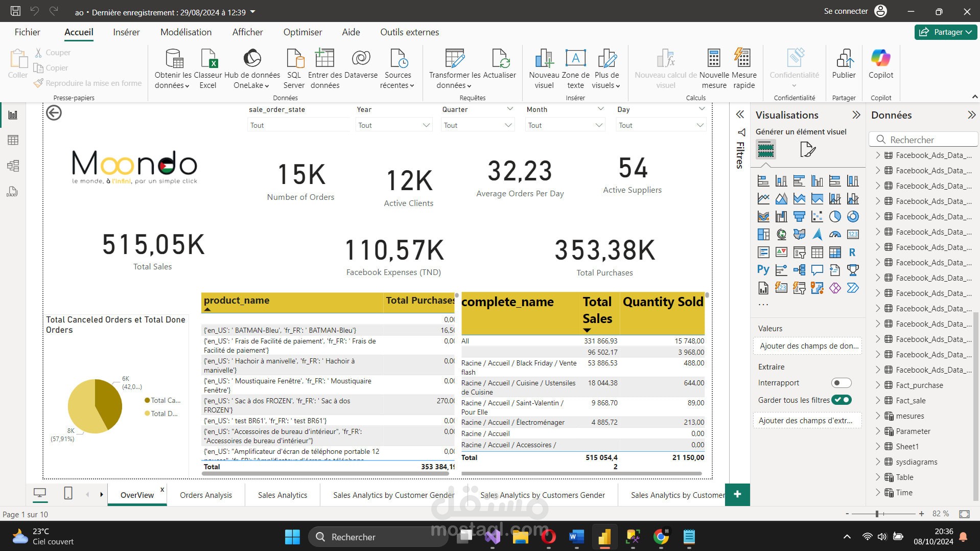Switch to Outils externes tab
The image size is (980, 551).
409,32
